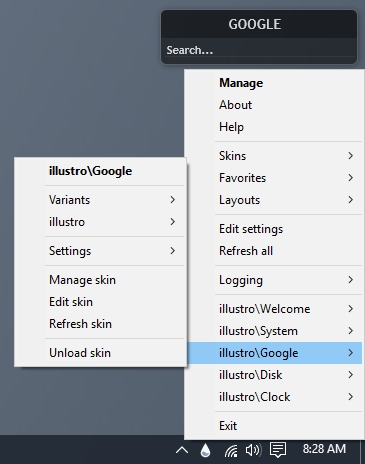Expand the Skins submenu
This screenshot has width=365, height=464.
click(274, 156)
